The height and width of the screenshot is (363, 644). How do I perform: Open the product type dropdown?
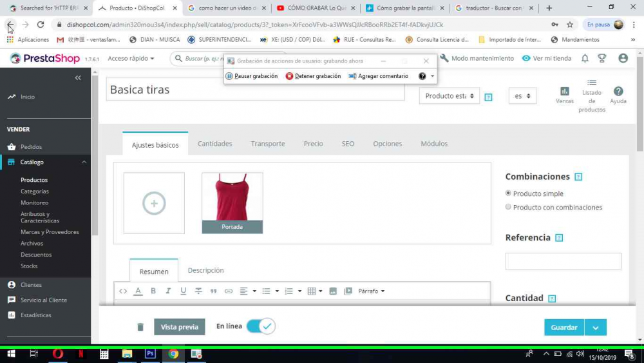click(x=450, y=96)
